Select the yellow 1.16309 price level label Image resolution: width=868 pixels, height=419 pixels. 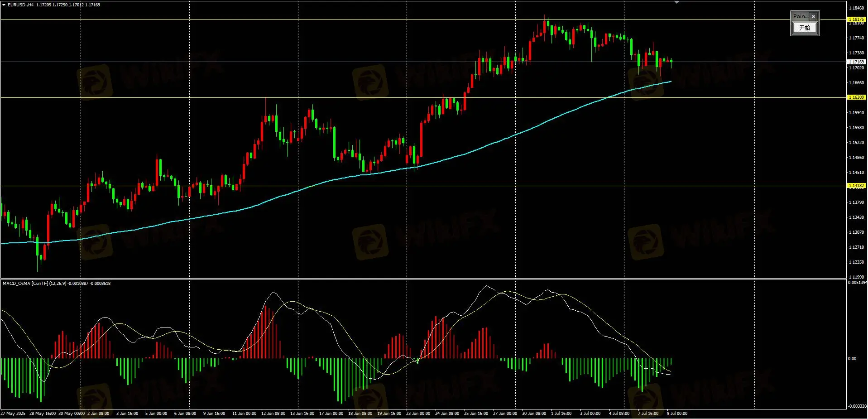(x=856, y=97)
